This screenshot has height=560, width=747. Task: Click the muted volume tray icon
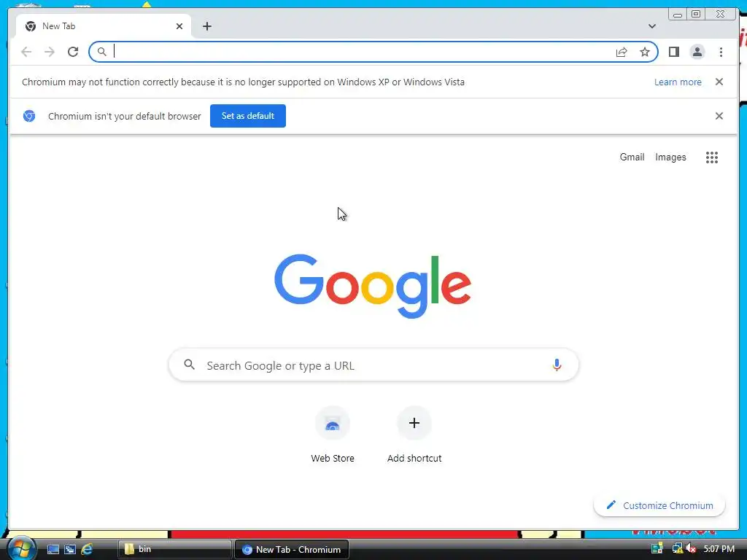[691, 549]
